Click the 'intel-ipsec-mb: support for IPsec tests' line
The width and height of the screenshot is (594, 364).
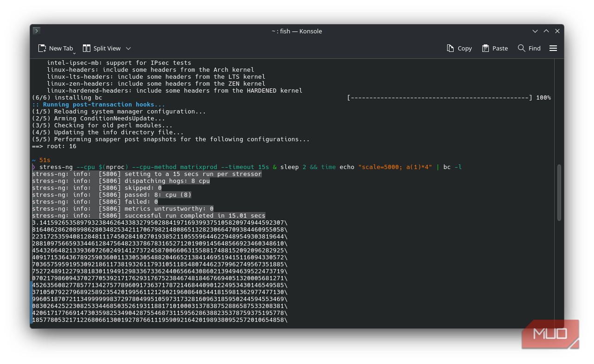pos(119,63)
